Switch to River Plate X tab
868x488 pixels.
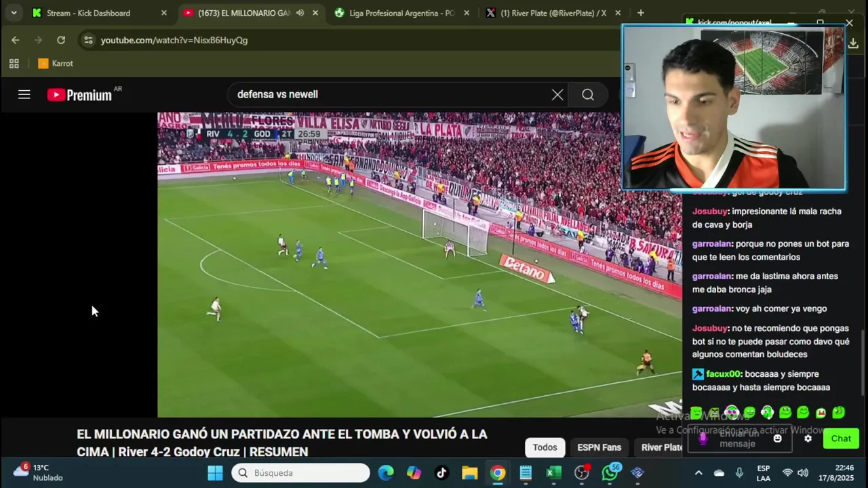pyautogui.click(x=553, y=13)
